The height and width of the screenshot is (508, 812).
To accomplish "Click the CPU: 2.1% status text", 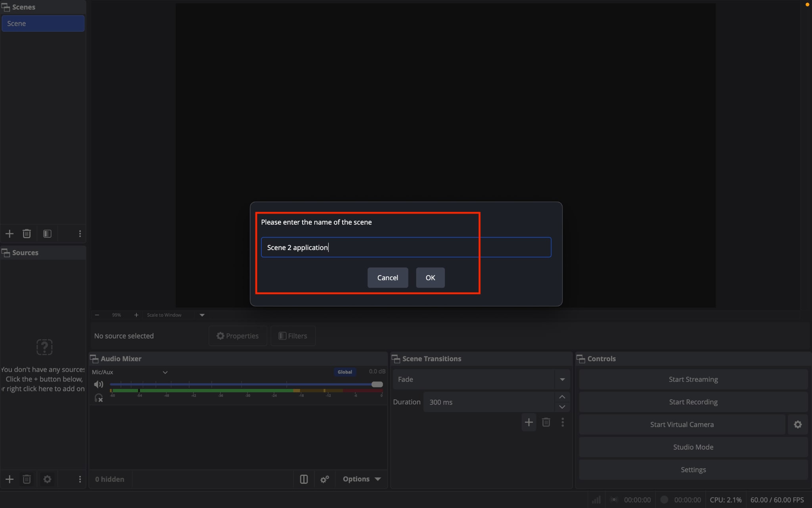I will pos(726,500).
